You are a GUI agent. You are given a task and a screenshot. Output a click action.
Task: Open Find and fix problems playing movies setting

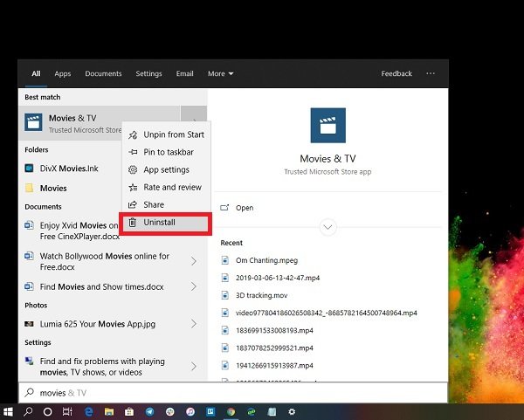[x=100, y=367]
